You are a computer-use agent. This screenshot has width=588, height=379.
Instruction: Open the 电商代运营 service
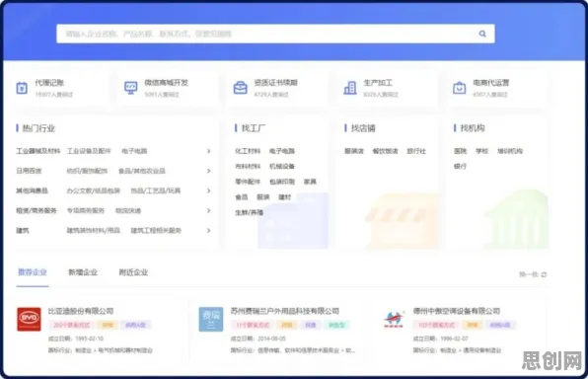[x=491, y=83]
